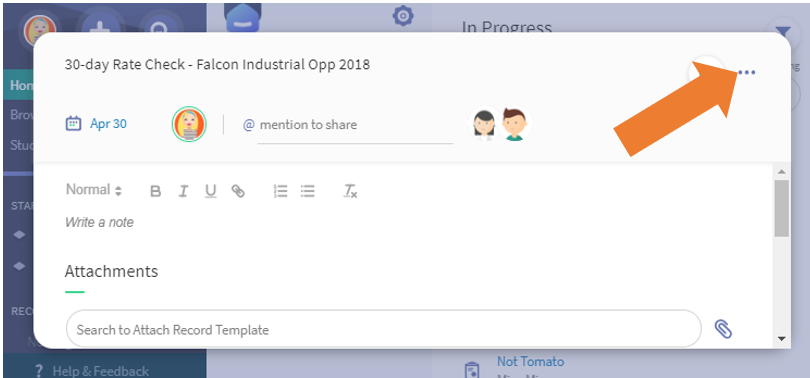Insert a hyperlink in the note
This screenshot has width=810, height=378.
(238, 192)
